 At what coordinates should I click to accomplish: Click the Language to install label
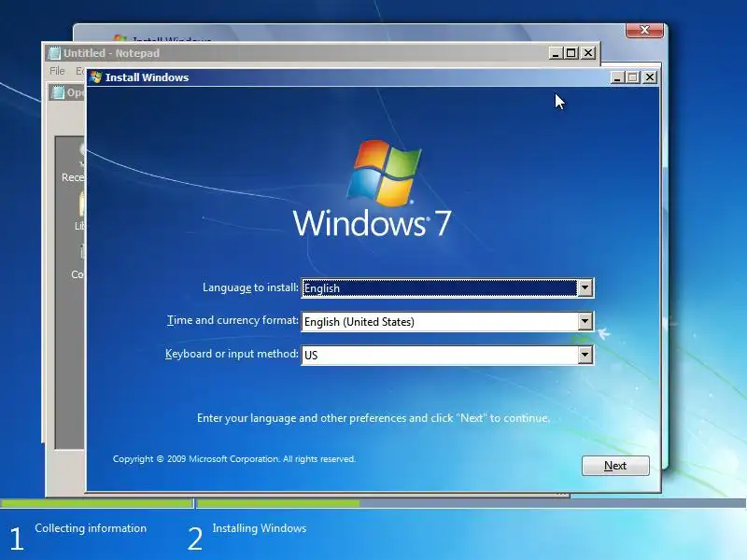coord(250,287)
